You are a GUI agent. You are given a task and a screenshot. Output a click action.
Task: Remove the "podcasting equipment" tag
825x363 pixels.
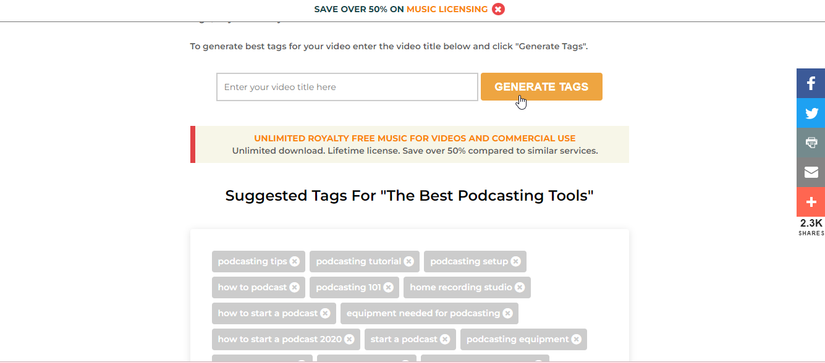point(577,339)
